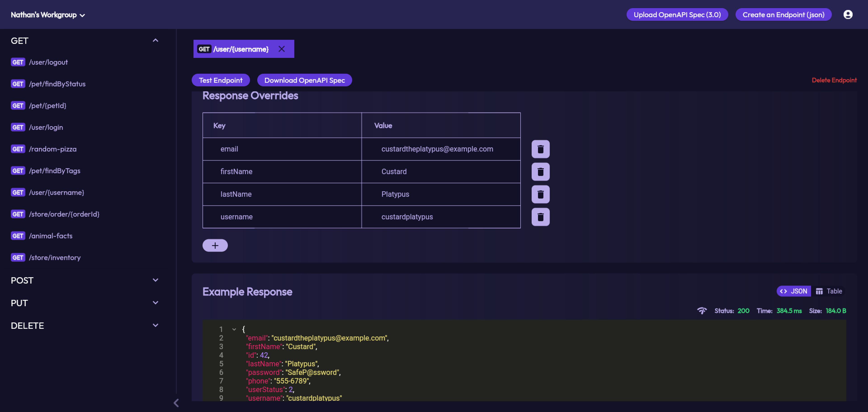This screenshot has width=868, height=412.
Task: Open /pet/{petId} endpoint
Action: [x=47, y=106]
